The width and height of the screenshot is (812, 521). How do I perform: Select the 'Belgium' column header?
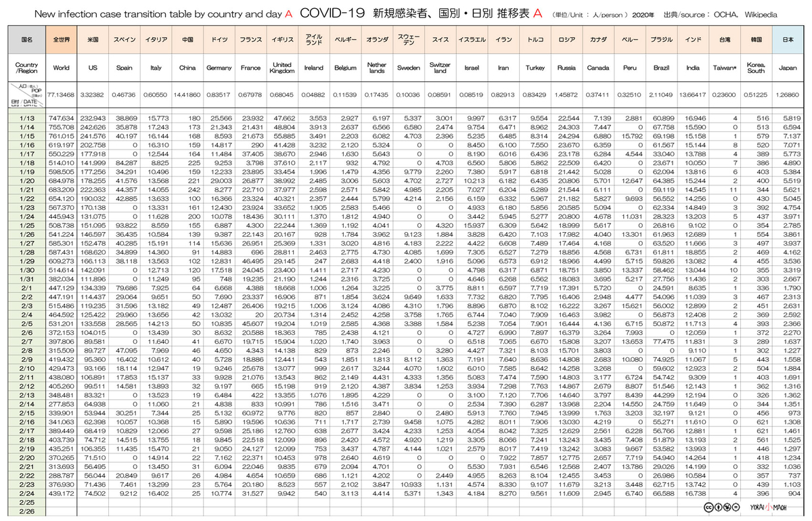[x=345, y=68]
